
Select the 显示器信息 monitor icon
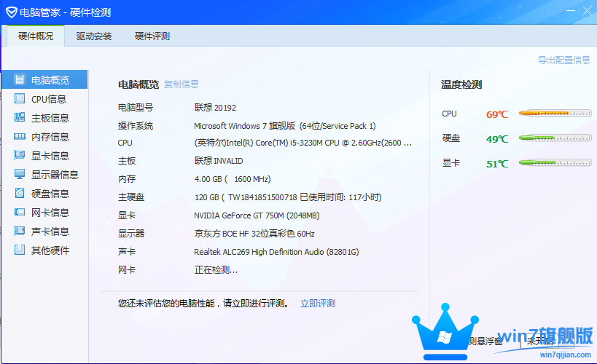(20, 174)
